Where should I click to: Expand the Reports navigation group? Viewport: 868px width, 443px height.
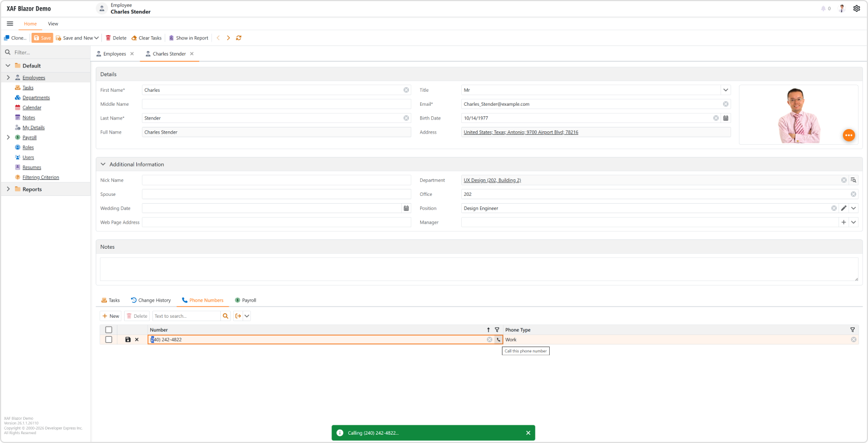click(8, 189)
